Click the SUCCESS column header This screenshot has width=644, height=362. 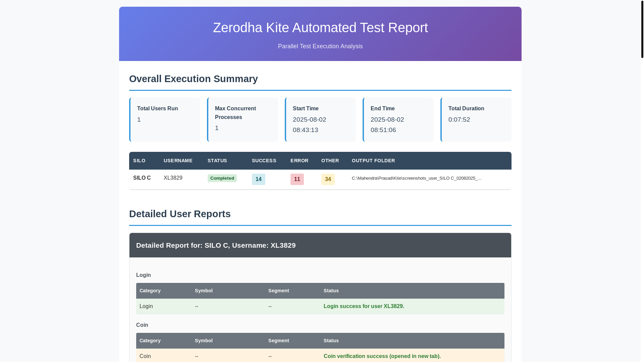[x=264, y=161]
